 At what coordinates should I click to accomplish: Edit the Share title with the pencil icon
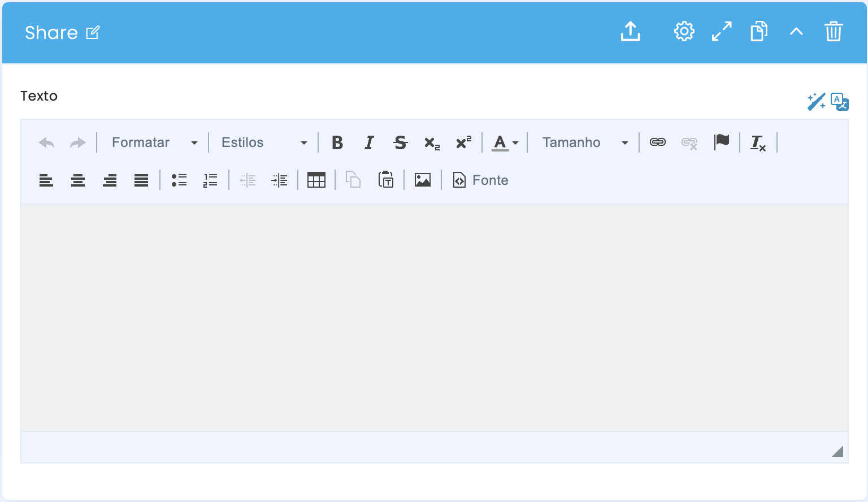click(93, 33)
